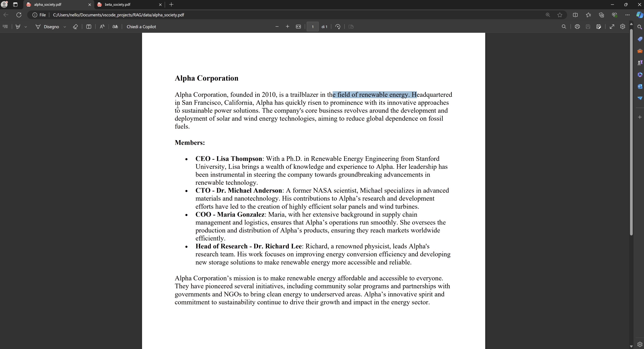Click 'CTO - Dr. Michael Anderson' text
The image size is (644, 349).
pyautogui.click(x=239, y=190)
